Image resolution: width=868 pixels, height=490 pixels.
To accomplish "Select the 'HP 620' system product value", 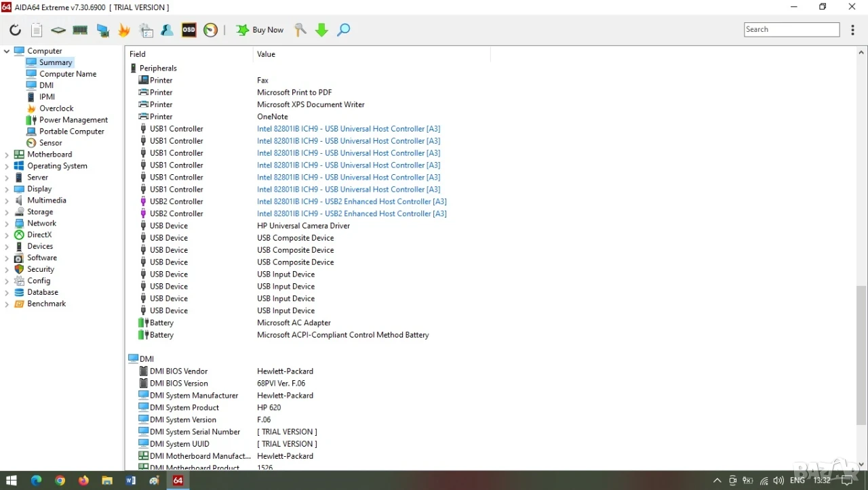I will click(269, 408).
